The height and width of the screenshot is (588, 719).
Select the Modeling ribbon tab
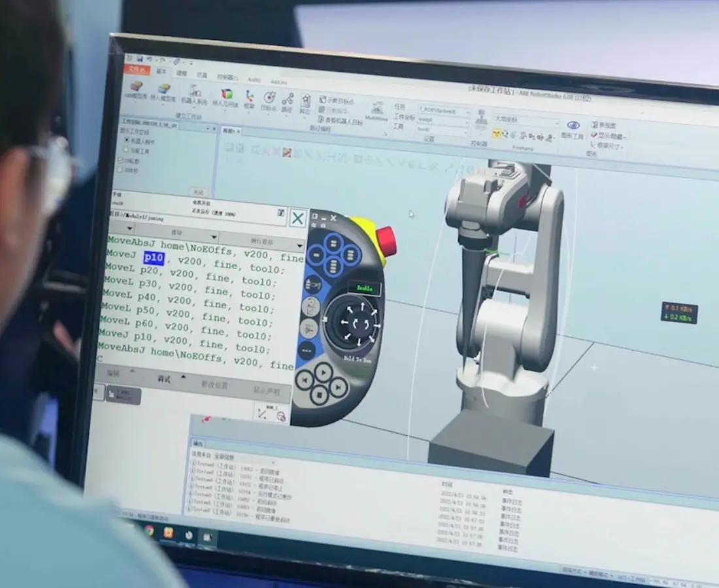[182, 73]
